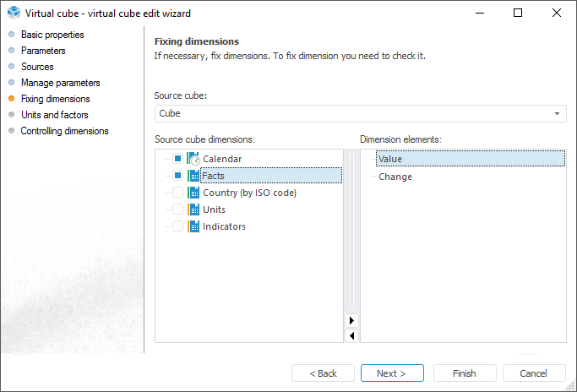577x392 pixels.
Task: Open the Source cube dropdown
Action: [x=557, y=113]
